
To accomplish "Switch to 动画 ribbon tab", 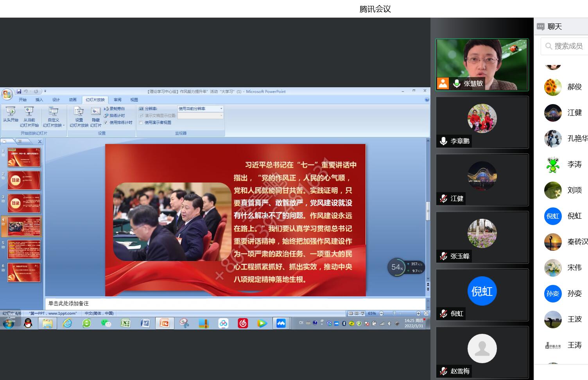I will [x=73, y=100].
